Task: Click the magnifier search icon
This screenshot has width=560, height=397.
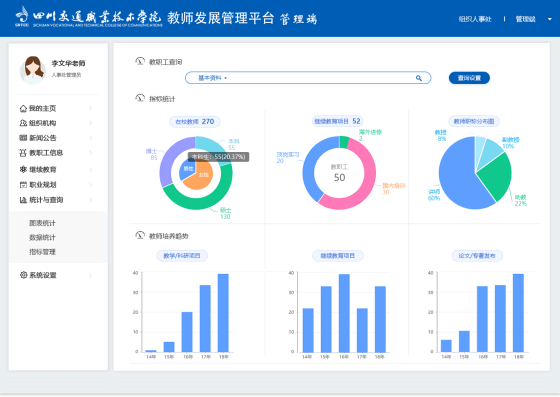Action: (x=419, y=78)
